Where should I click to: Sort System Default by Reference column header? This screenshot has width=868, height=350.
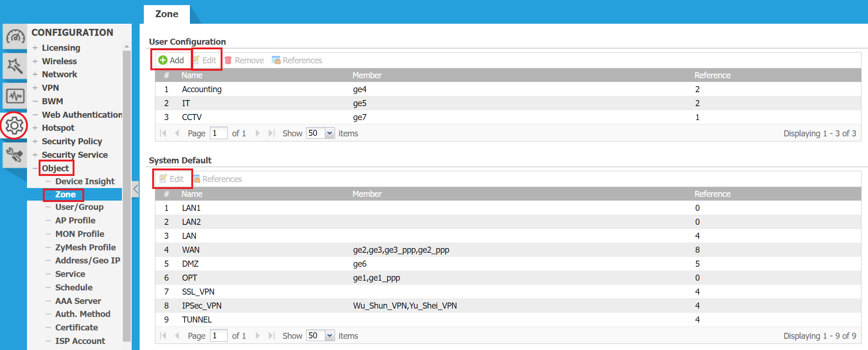(712, 194)
